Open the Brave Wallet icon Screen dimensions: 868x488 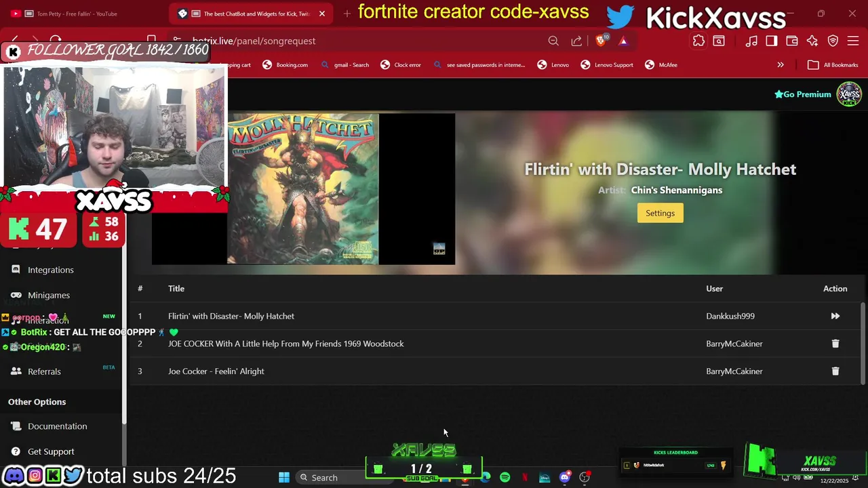[792, 41]
